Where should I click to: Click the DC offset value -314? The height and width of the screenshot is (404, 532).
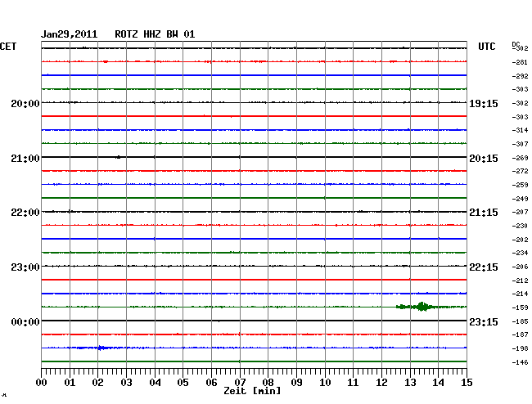[520, 130]
